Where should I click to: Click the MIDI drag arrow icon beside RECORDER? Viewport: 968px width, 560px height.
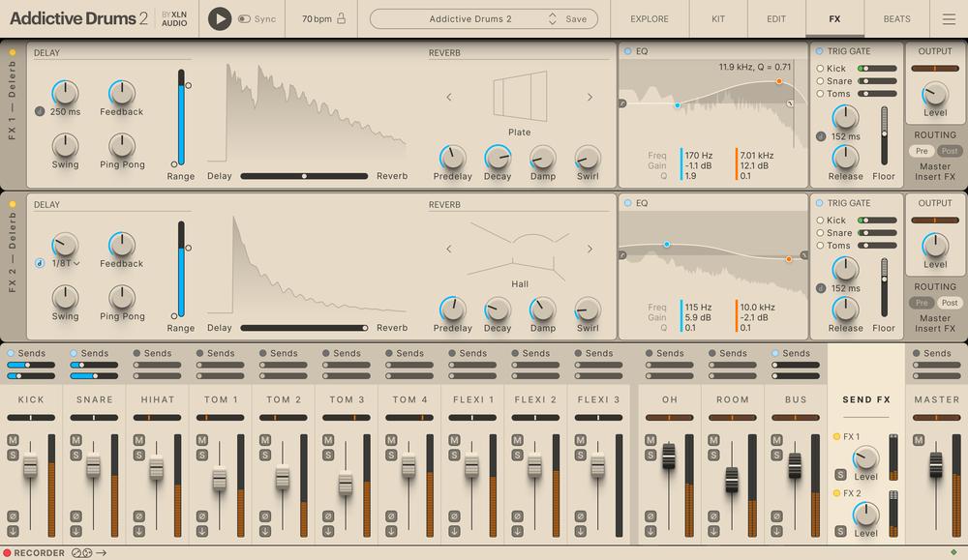point(101,550)
